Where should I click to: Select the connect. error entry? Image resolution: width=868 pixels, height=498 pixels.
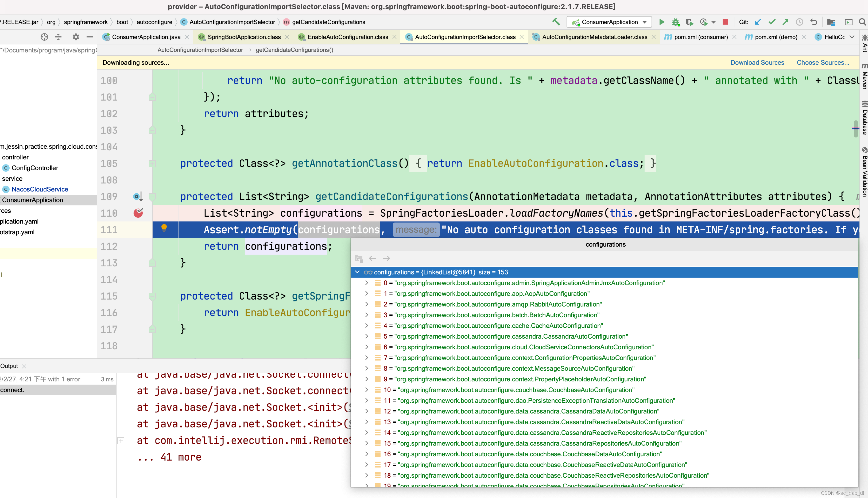point(57,390)
